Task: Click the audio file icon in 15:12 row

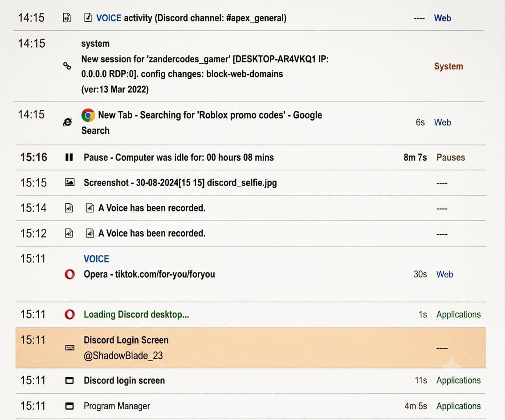Action: [x=69, y=233]
